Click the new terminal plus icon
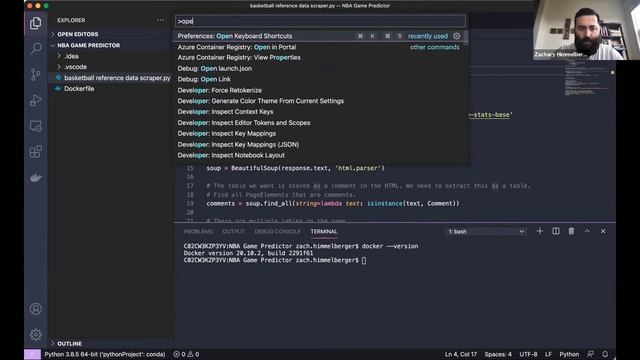This screenshot has height=360, width=640. click(540, 231)
